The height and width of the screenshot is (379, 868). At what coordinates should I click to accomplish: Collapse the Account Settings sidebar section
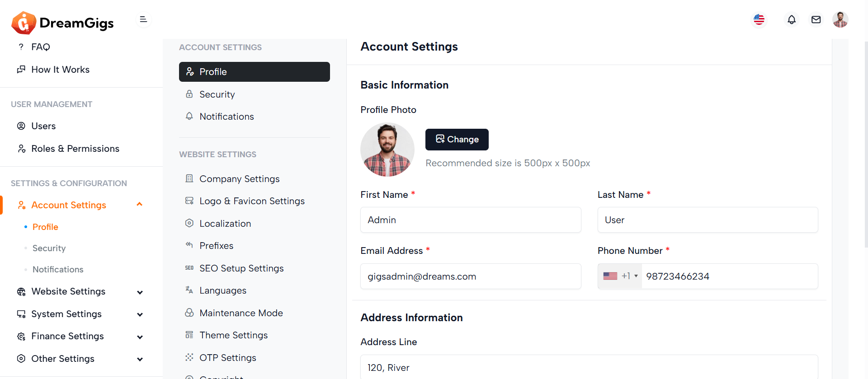pos(140,205)
